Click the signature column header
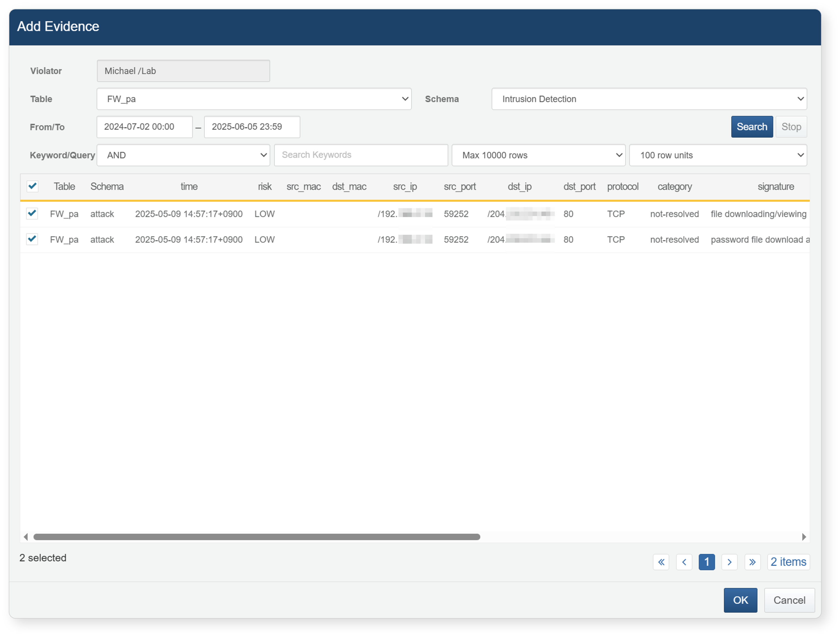This screenshot has width=840, height=637. tap(776, 186)
